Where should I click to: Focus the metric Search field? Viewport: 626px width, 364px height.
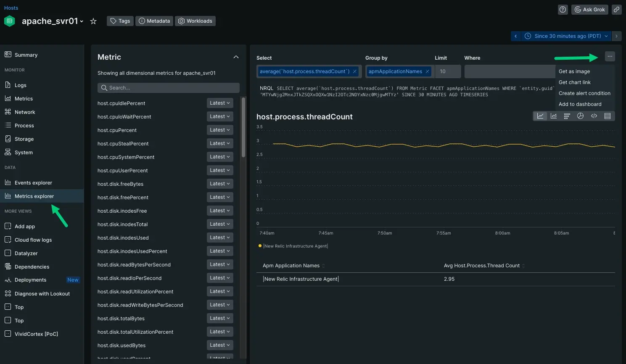pyautogui.click(x=169, y=88)
